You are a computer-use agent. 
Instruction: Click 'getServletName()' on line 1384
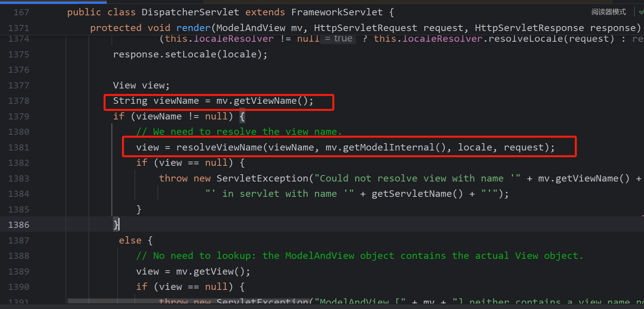[x=417, y=194]
